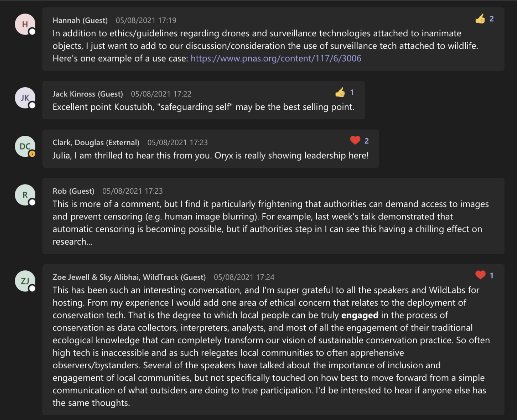Viewport: 517px width, 420px height.
Task: Click the name Jack Kinross (Guest)
Action: 88,94
